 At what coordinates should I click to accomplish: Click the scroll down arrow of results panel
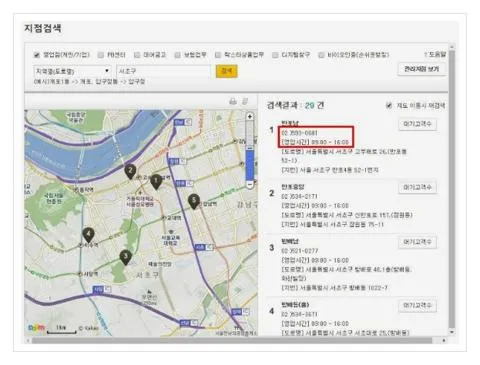pyautogui.click(x=452, y=332)
